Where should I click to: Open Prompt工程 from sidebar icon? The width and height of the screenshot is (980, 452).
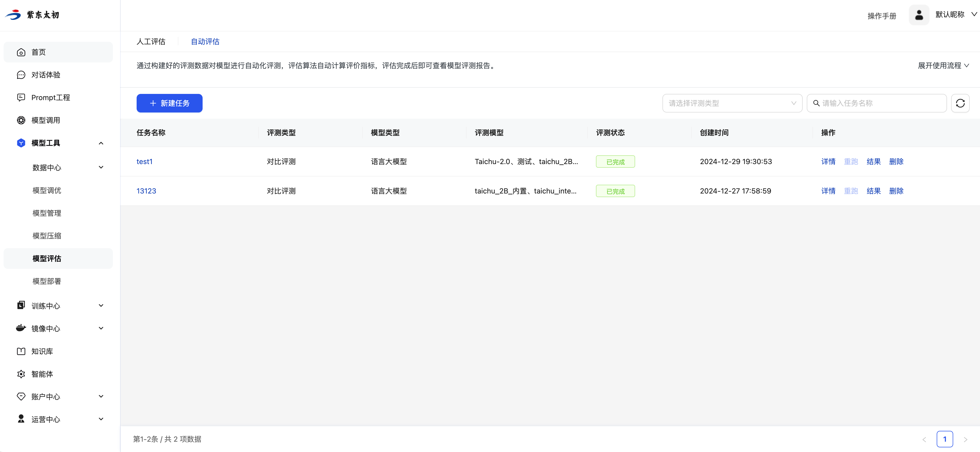tap(21, 98)
